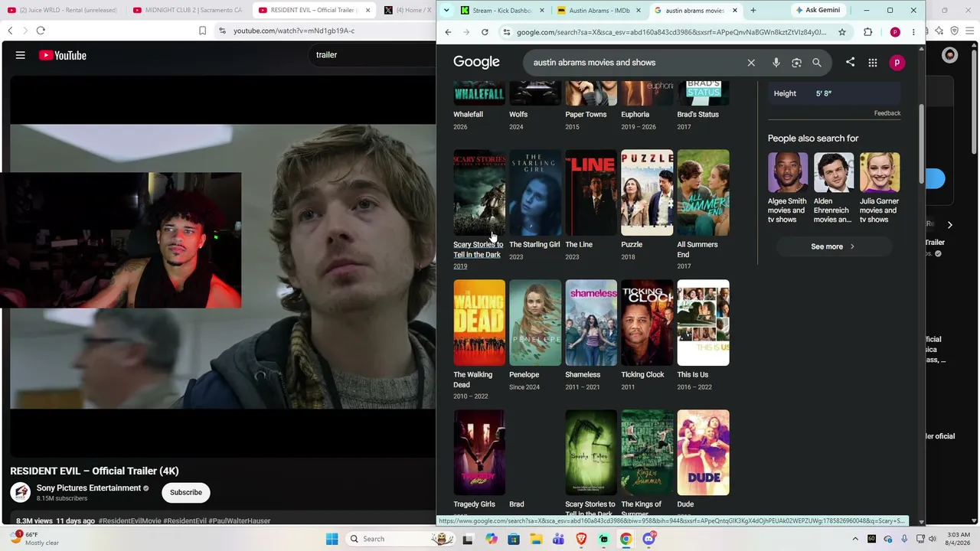Click the #ResidentEvilMovie hashtag

click(129, 521)
